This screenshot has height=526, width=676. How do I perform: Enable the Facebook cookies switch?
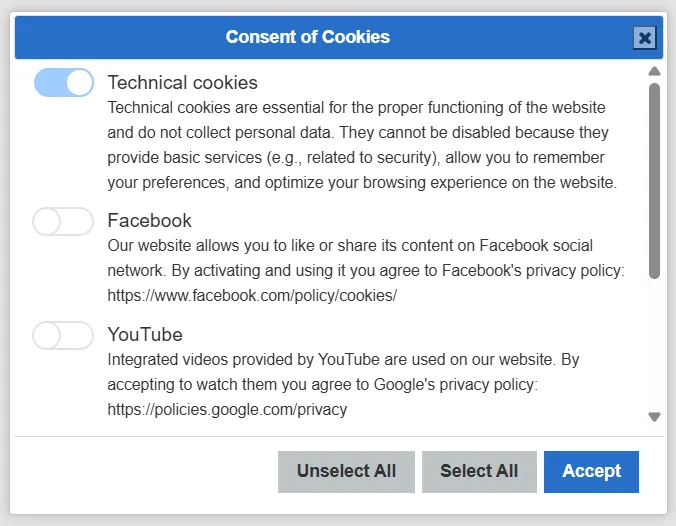62,221
